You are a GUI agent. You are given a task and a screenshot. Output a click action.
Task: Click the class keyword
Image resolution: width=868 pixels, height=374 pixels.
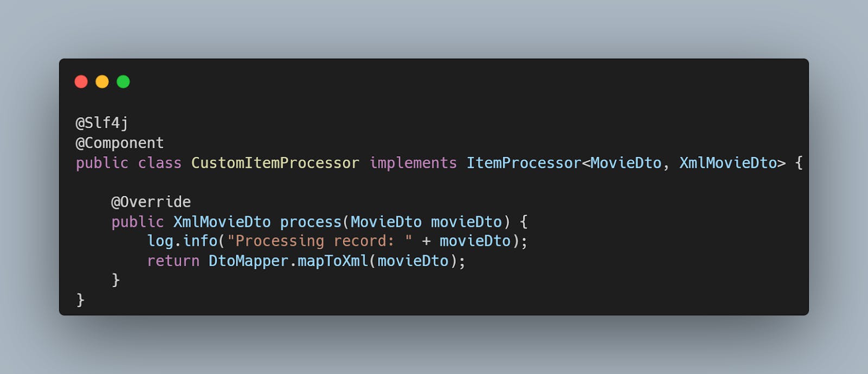(159, 163)
